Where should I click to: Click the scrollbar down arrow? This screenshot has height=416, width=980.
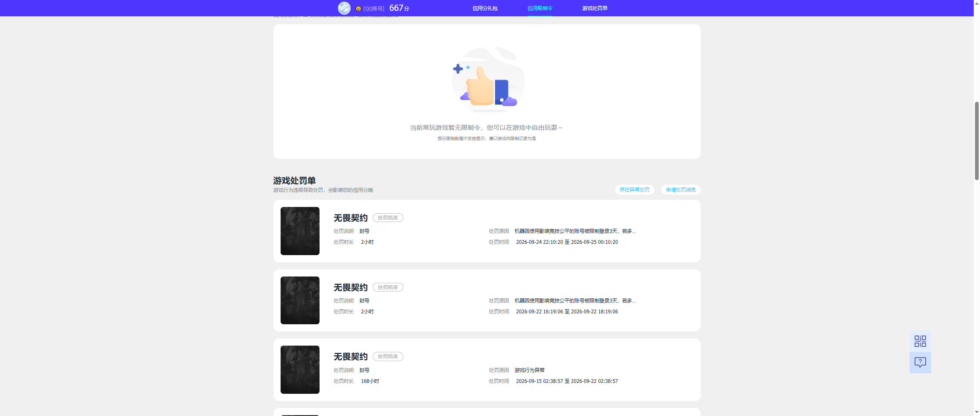coord(977,412)
